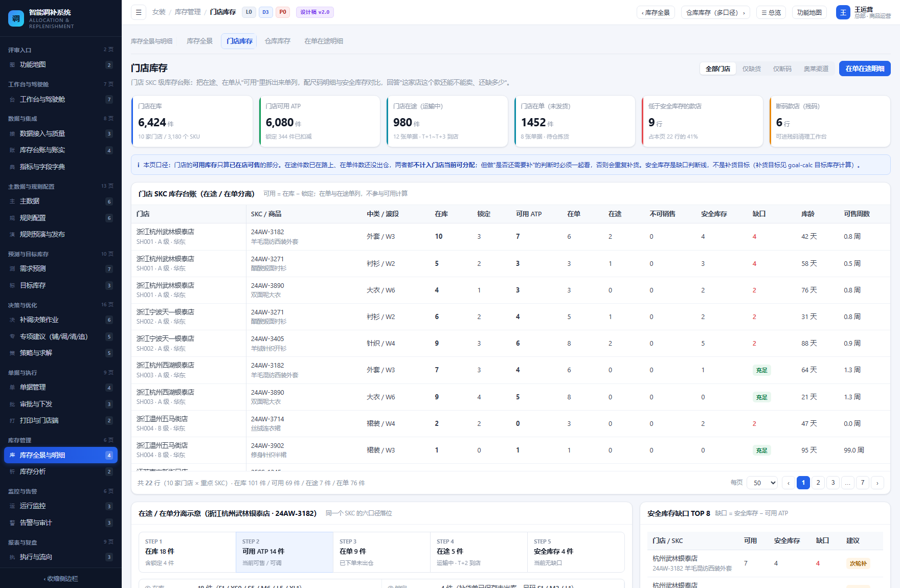Filter by 仅缺货 segment
The image size is (900, 588).
(x=751, y=69)
